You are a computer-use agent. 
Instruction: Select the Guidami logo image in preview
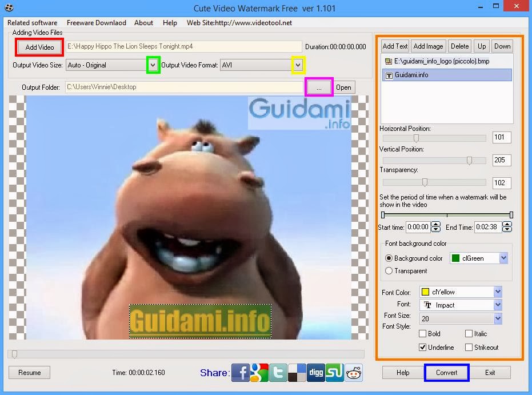tap(299, 113)
